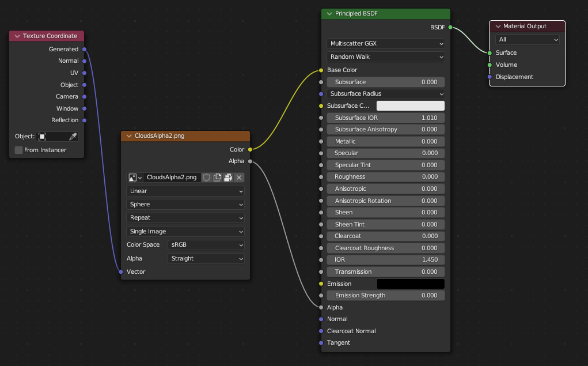Click the new image copy icon
The image size is (588, 366).
click(218, 178)
